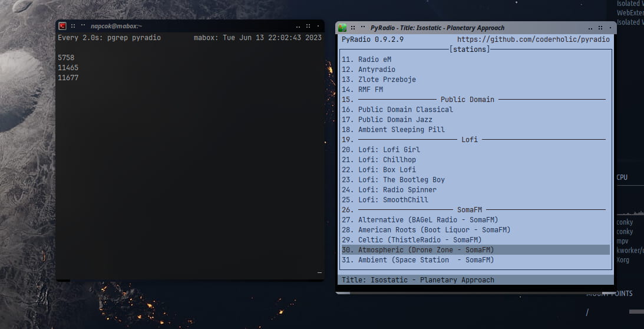Select station 23. Lofi: The Bootleg Boy
Screen dimensions: 644x329
475,180
